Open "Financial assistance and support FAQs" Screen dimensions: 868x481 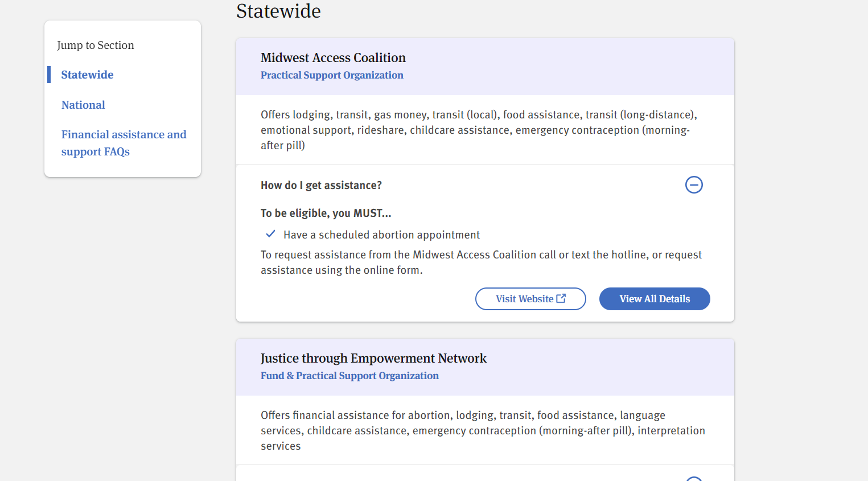tap(124, 142)
